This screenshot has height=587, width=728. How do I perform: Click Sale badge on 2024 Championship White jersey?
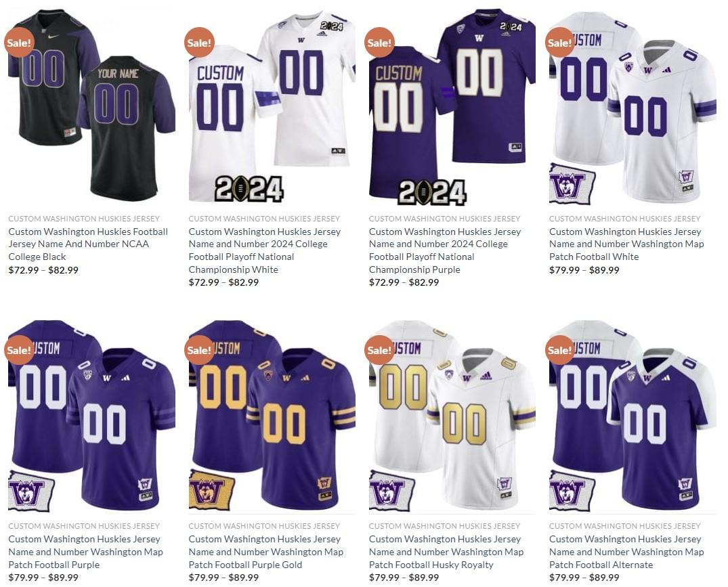[199, 43]
